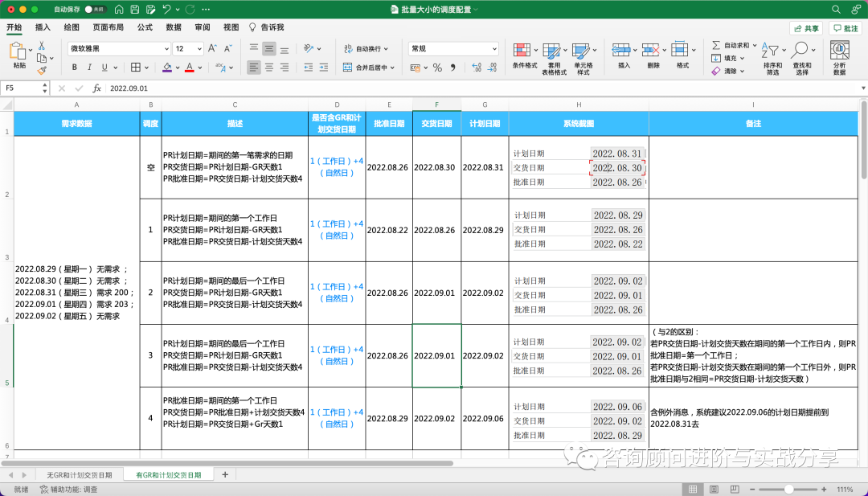
Task: Cut selection with the scissors icon
Action: point(42,45)
